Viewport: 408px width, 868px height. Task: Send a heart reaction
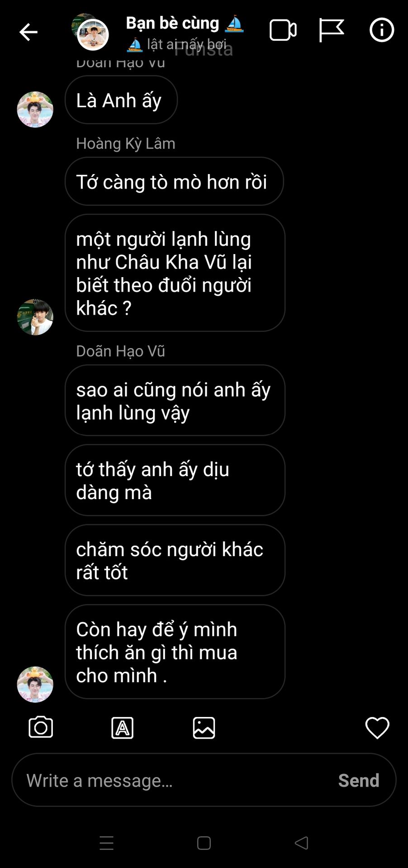[x=377, y=728]
